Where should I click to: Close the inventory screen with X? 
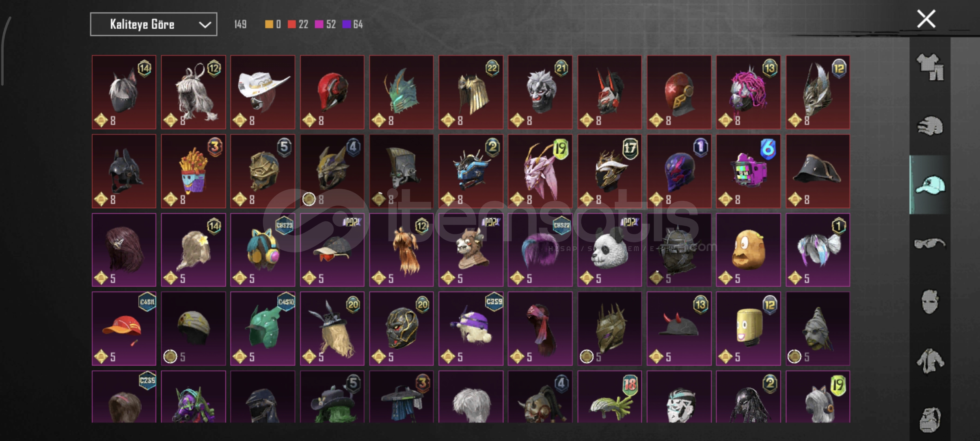click(926, 19)
